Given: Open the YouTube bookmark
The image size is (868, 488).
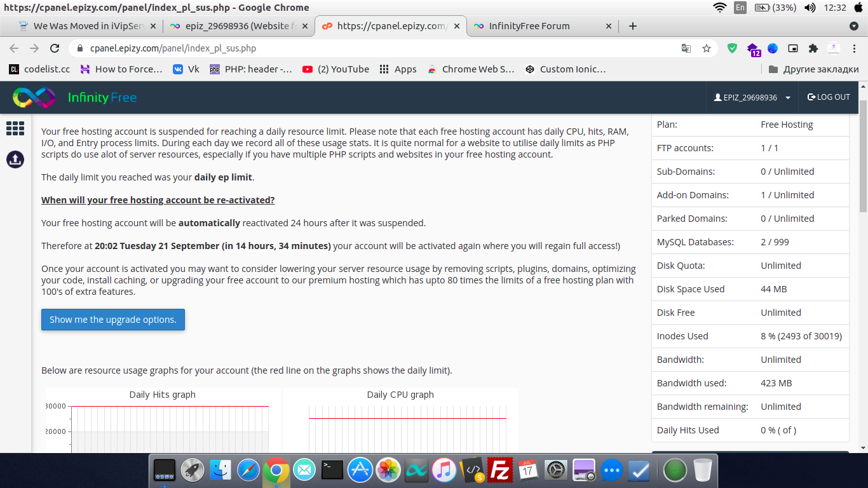Looking at the screenshot, I should 336,69.
